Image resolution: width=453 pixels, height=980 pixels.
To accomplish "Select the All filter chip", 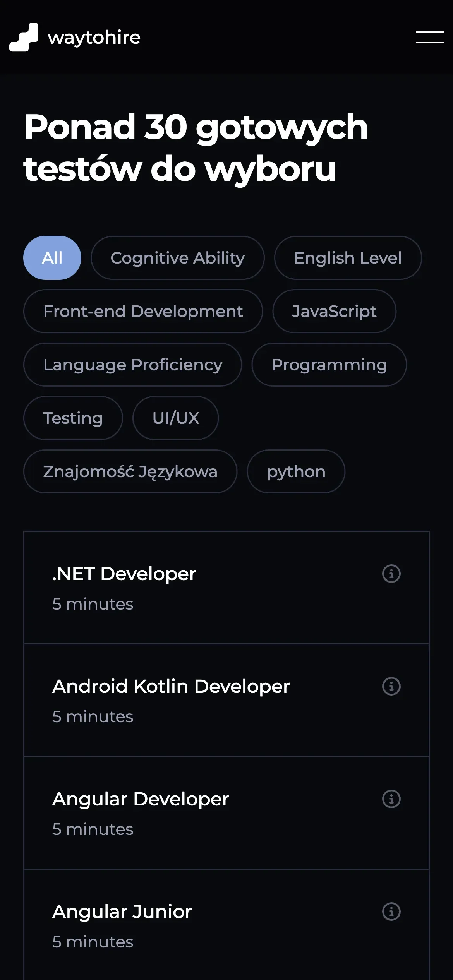I will coord(52,258).
